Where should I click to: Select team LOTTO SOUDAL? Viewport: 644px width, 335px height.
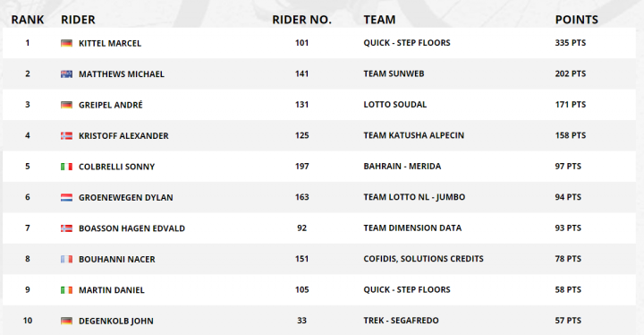(395, 105)
